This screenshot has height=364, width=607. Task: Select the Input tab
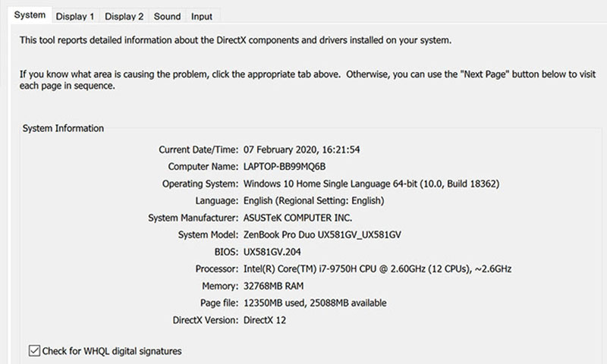click(x=202, y=16)
